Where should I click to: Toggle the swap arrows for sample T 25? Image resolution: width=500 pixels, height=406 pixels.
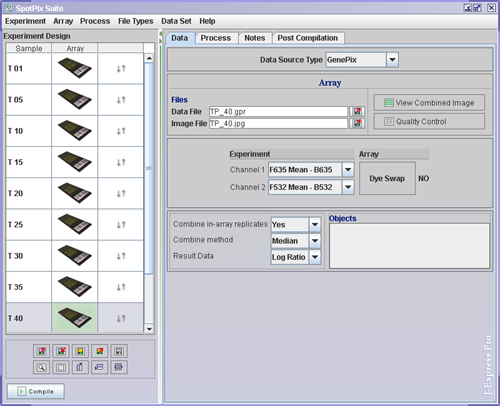121,225
